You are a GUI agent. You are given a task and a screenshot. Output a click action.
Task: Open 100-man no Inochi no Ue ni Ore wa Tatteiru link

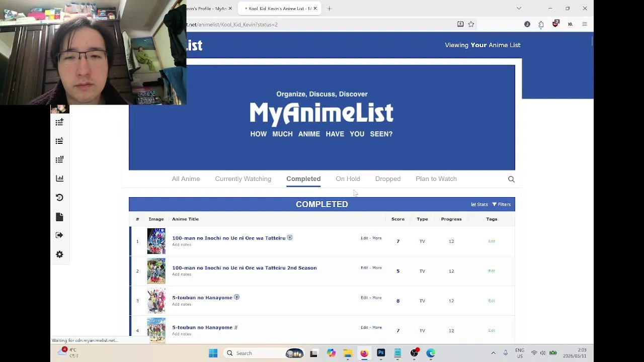coord(228,238)
